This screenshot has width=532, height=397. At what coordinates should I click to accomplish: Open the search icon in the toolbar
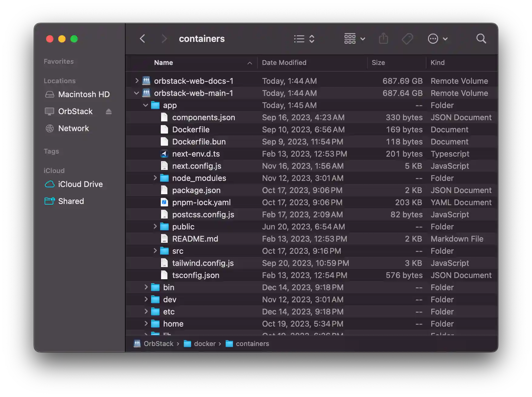[x=481, y=39]
